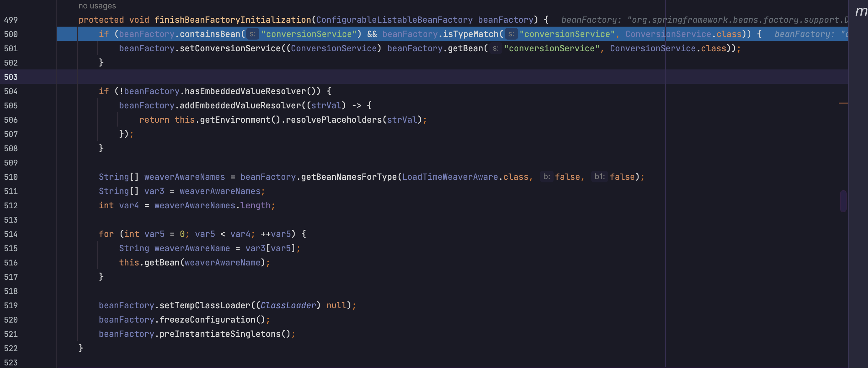The width and height of the screenshot is (868, 368).
Task: Click the ClassLoader cast on line 519
Action: click(x=288, y=305)
